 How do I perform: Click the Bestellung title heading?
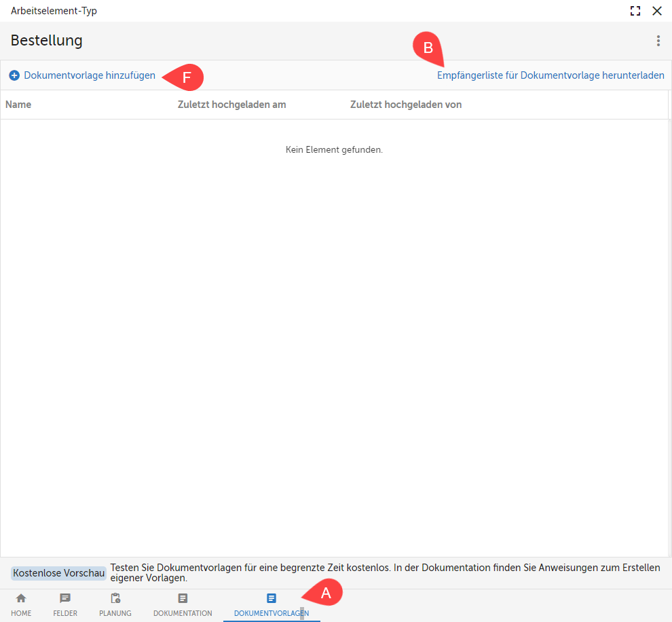pos(47,40)
